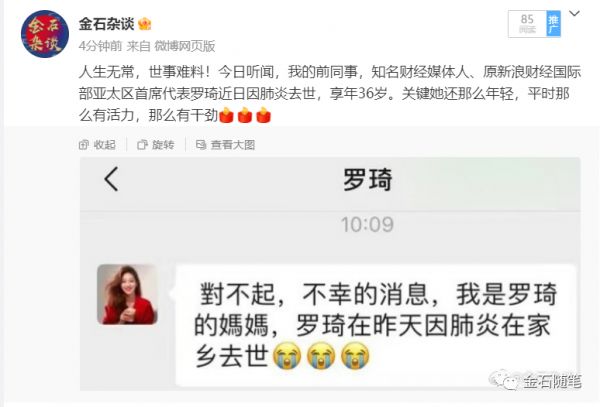Tap the back arrow in chat header
The height and width of the screenshot is (407, 600).
coord(111,179)
